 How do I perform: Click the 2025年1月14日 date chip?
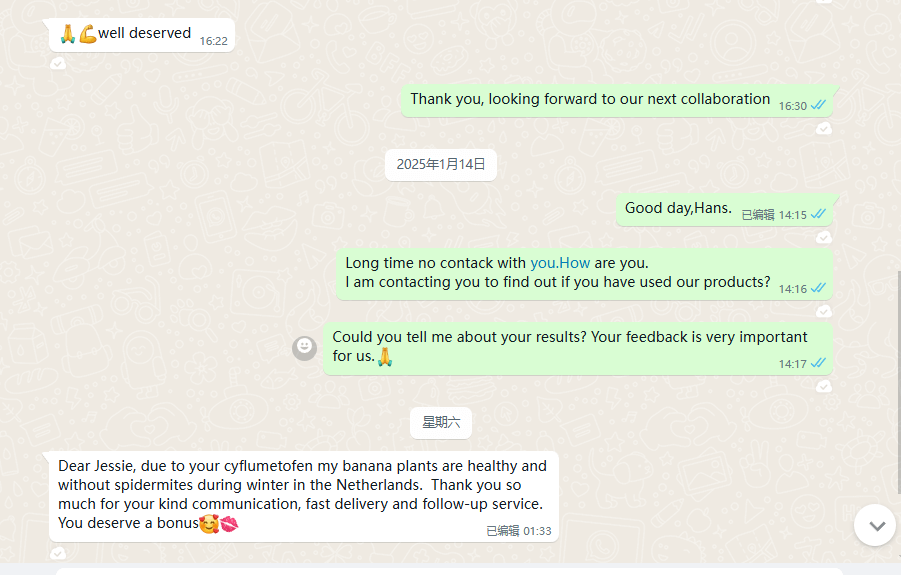(440, 165)
